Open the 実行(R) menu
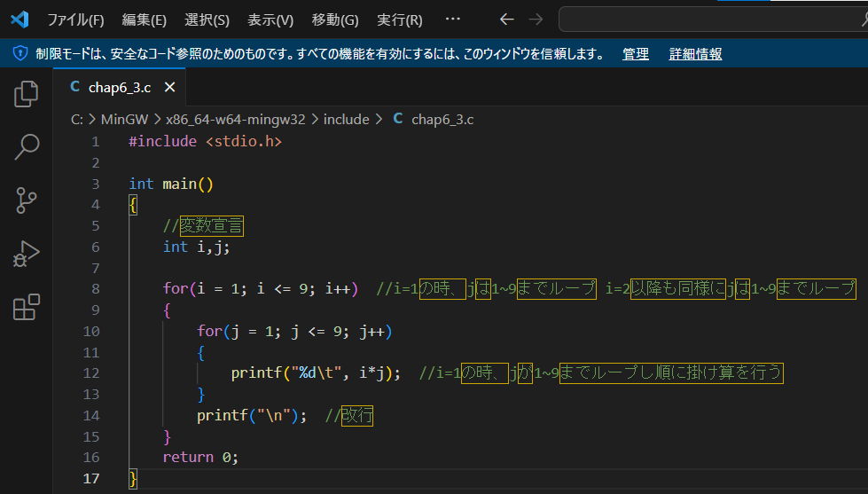Screen dimensions: 868x494 click(x=400, y=20)
